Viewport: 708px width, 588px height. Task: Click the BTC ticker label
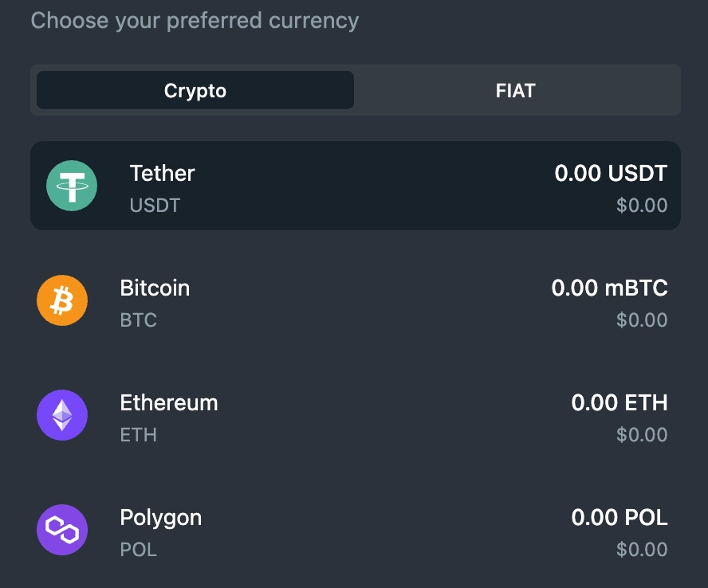(138, 320)
